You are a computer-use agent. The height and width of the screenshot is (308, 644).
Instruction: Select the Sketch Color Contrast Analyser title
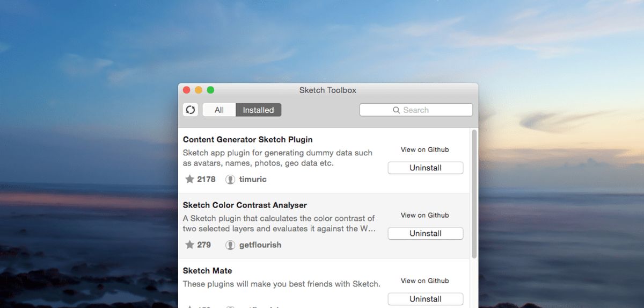245,205
